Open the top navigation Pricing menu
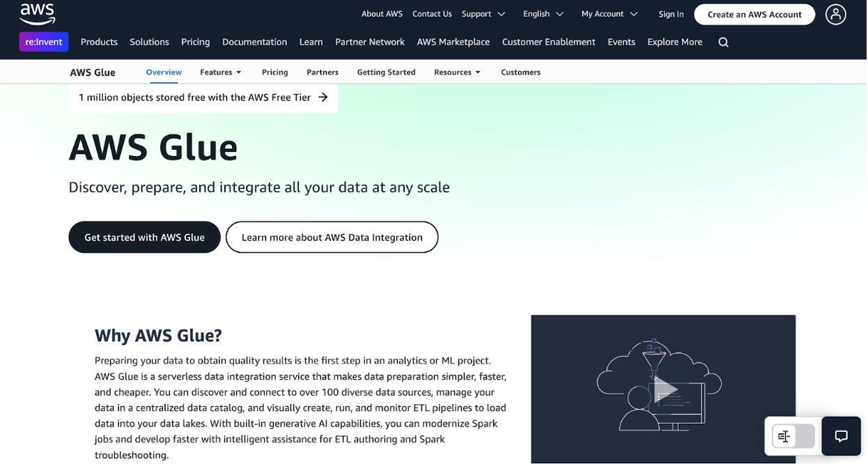 pyautogui.click(x=195, y=42)
